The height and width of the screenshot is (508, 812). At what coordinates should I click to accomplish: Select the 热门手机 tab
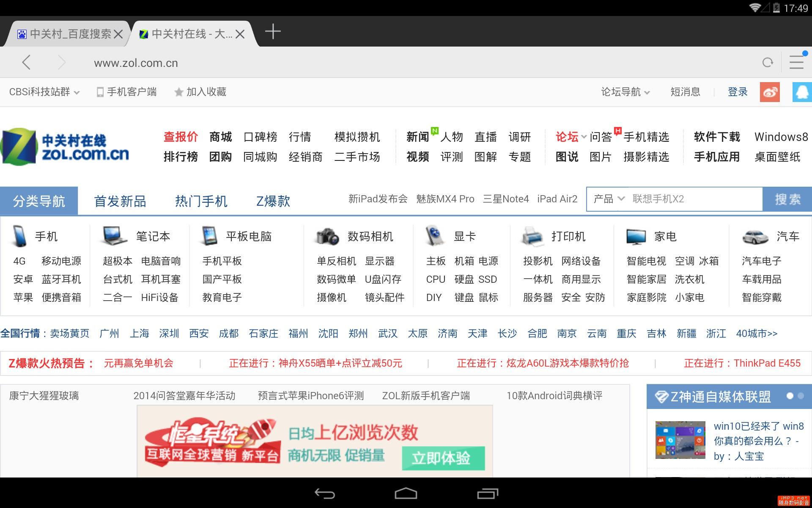click(201, 201)
